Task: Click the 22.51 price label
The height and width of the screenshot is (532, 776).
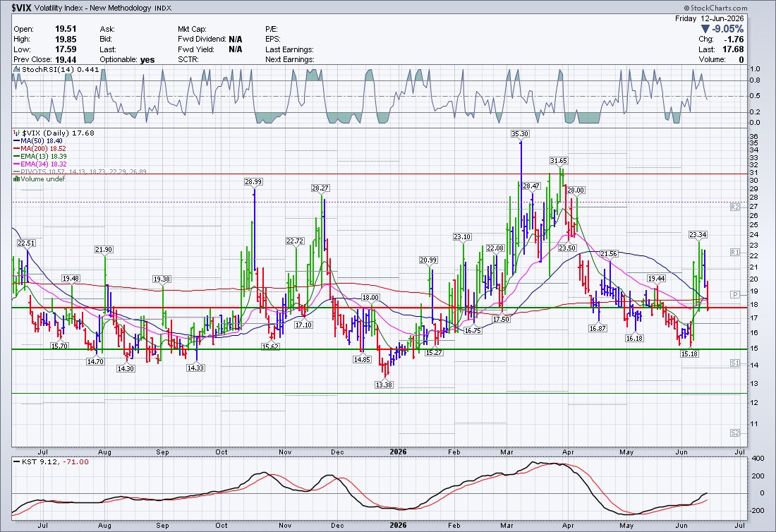Action: point(26,243)
